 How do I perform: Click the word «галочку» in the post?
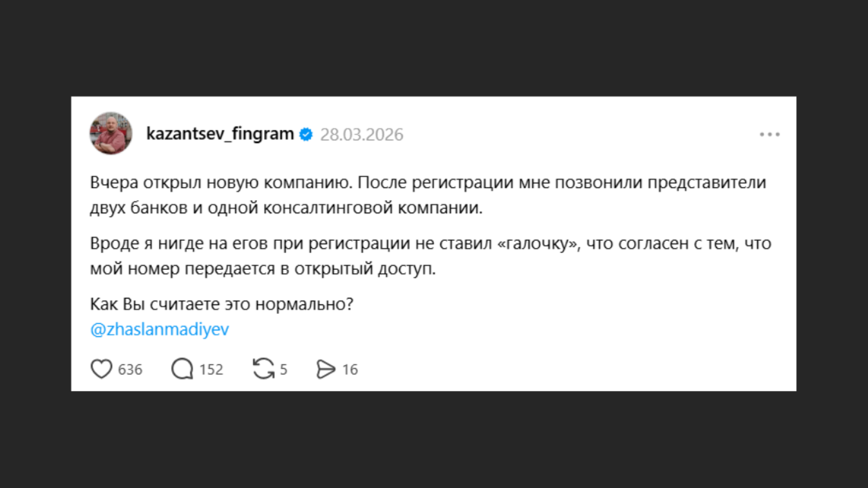(x=538, y=244)
